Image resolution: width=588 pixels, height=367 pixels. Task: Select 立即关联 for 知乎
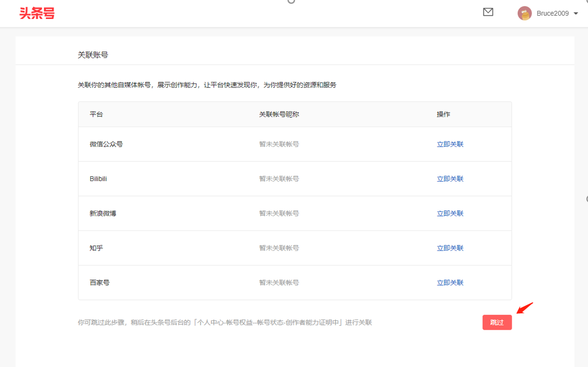(x=450, y=248)
